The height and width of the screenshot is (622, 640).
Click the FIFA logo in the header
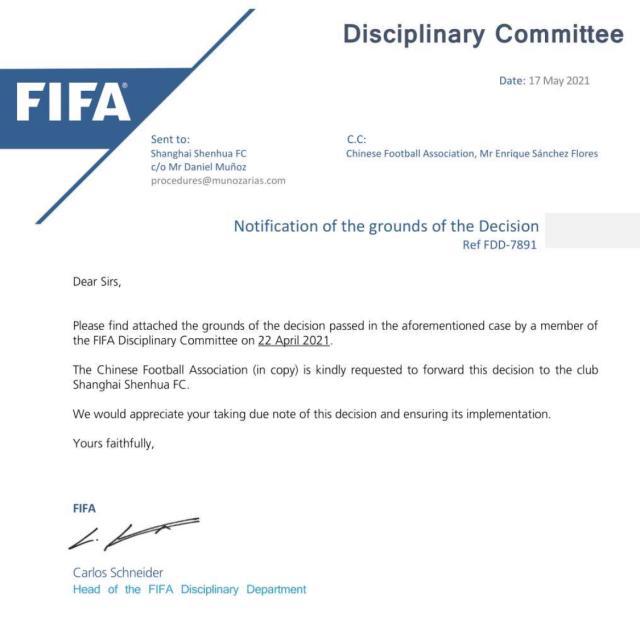tap(73, 103)
